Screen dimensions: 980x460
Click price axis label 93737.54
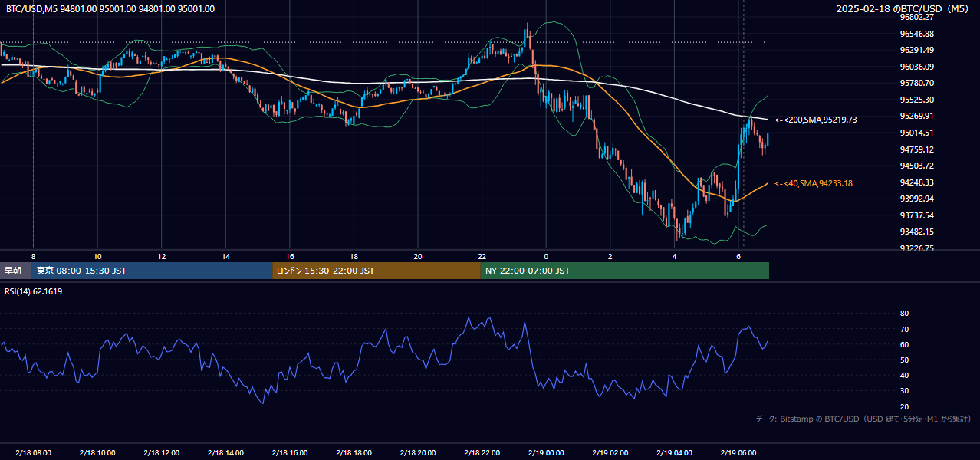click(x=917, y=215)
